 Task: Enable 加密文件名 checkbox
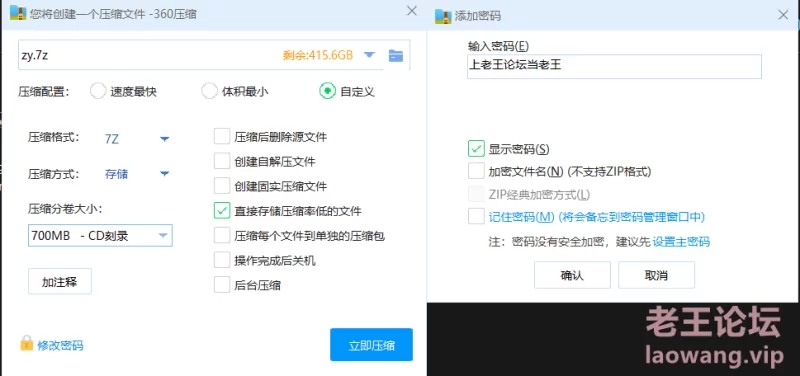pyautogui.click(x=476, y=171)
